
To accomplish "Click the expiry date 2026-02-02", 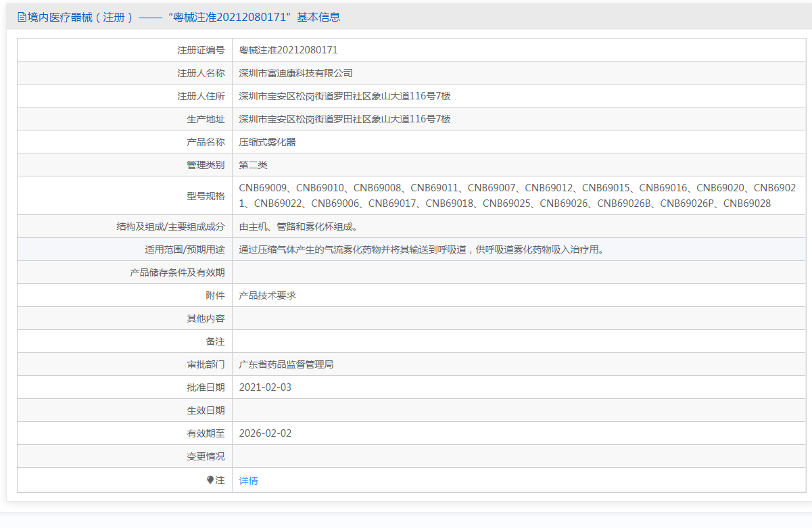I will (x=265, y=433).
